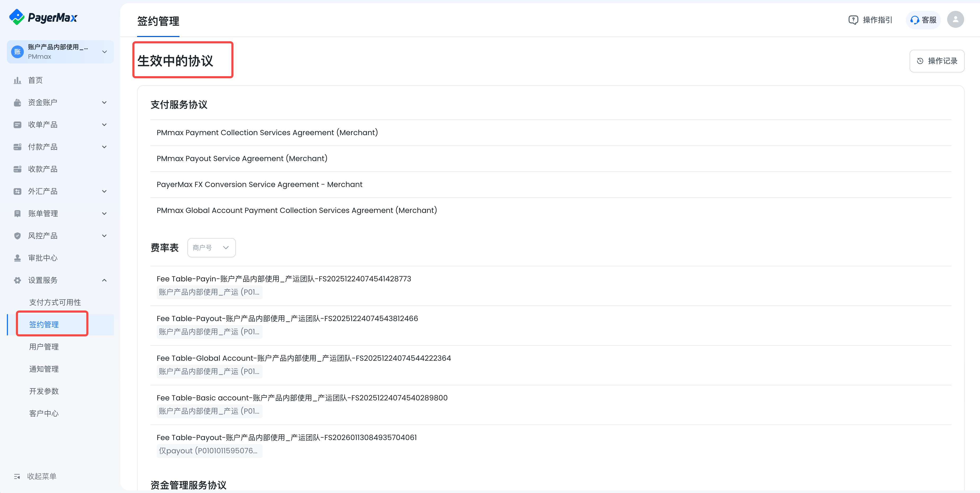Contact 客服 support button
Image resolution: width=980 pixels, height=493 pixels.
pos(923,20)
